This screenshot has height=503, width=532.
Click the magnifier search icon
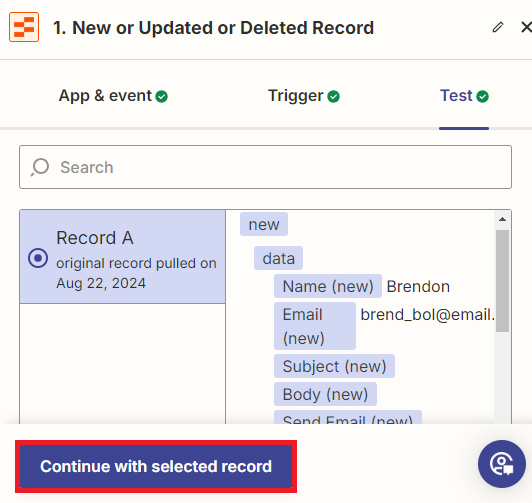tap(40, 167)
